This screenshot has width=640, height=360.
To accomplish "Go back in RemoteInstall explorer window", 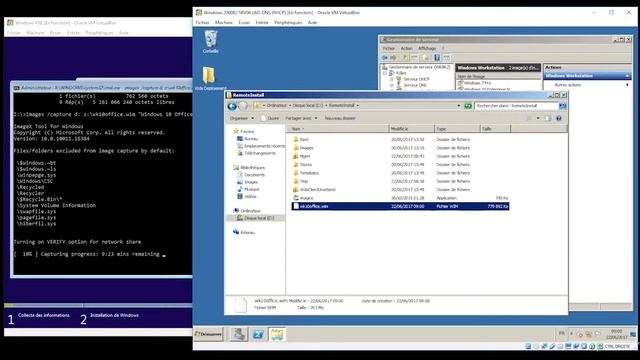I will [x=232, y=106].
